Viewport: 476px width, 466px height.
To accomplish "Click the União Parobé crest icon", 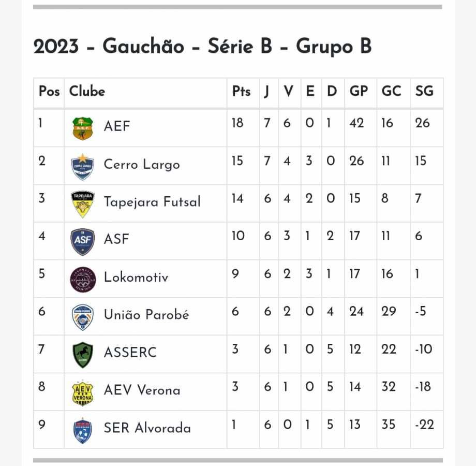I will pyautogui.click(x=83, y=317).
